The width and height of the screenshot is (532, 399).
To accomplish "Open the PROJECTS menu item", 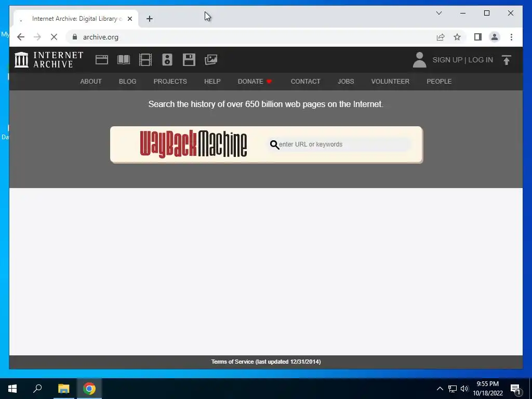I will (170, 82).
